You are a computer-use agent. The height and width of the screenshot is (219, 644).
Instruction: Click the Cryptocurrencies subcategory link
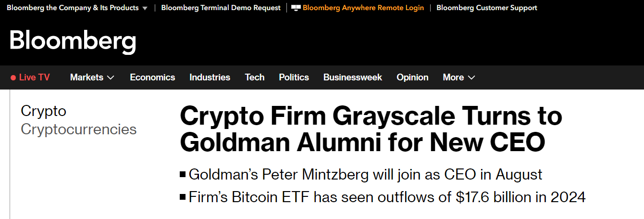point(78,129)
